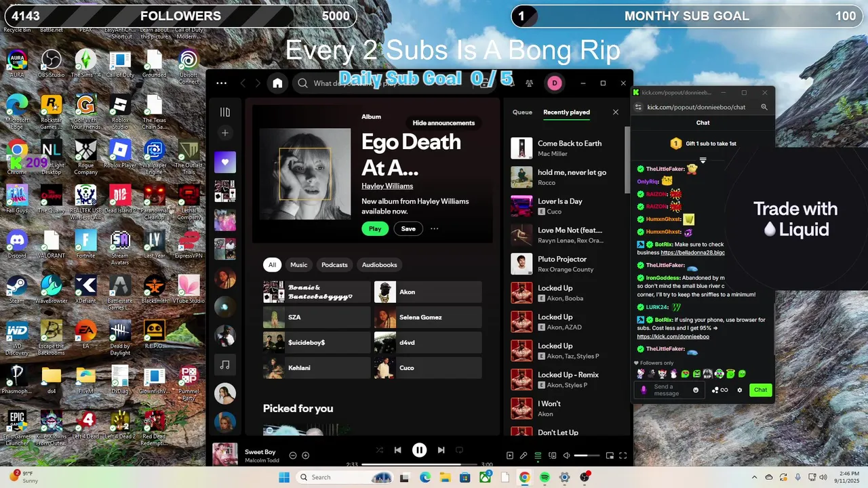
Task: Go to Spotify Home
Action: (277, 83)
